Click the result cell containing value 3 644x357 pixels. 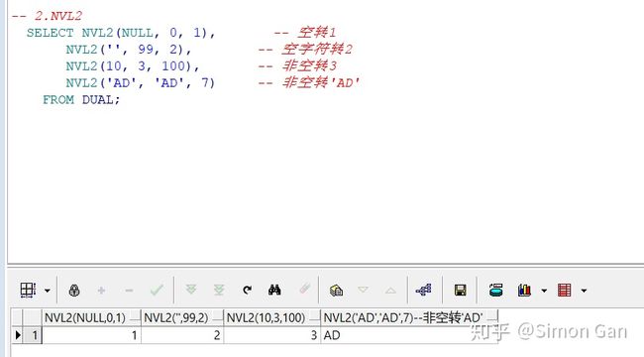[271, 335]
